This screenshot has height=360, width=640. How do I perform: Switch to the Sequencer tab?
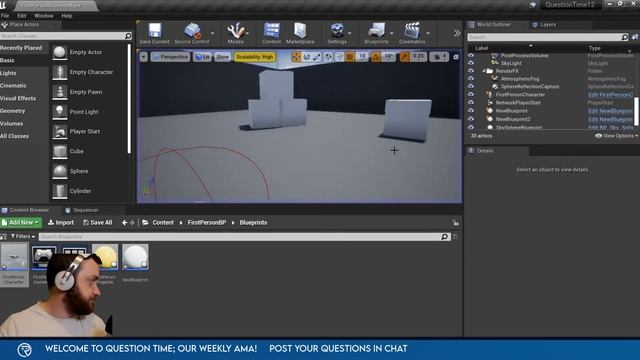82,210
